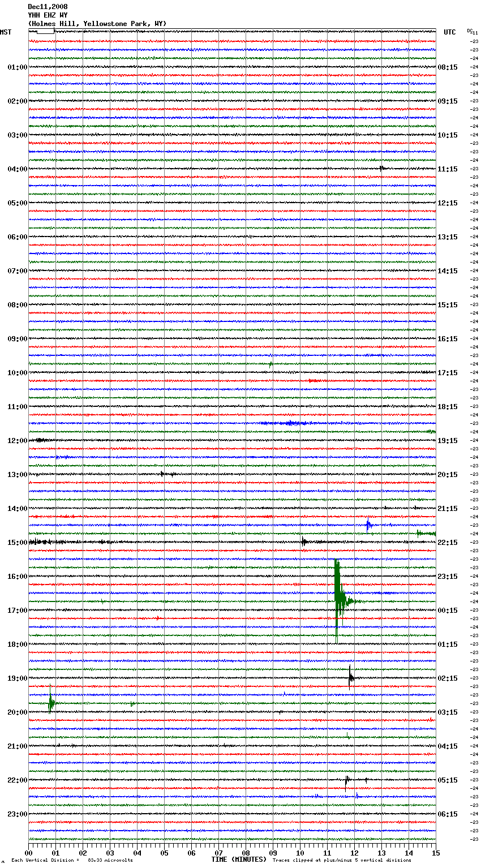Screen dimensions: 481x868
Task: Click the Each Vertical Division scale note
Action: (x=72, y=860)
